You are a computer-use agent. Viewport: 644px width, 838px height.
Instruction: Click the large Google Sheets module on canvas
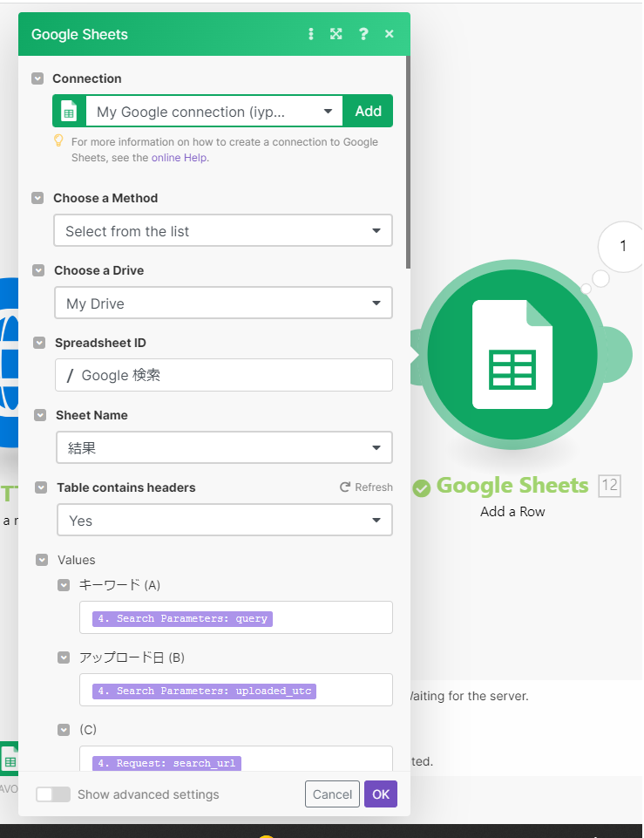pyautogui.click(x=512, y=354)
